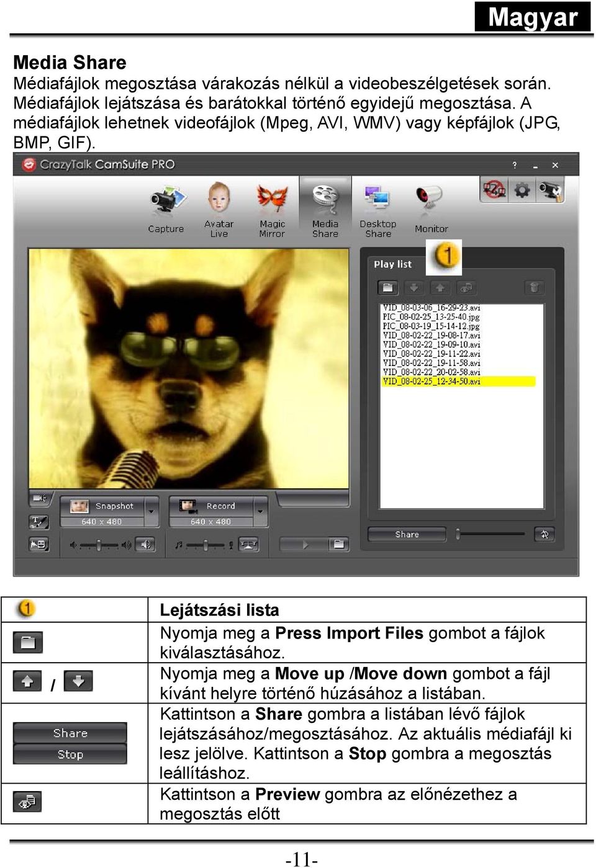Adjust the music-to-microphone balance slider
596x868 pixels.
click(205, 545)
